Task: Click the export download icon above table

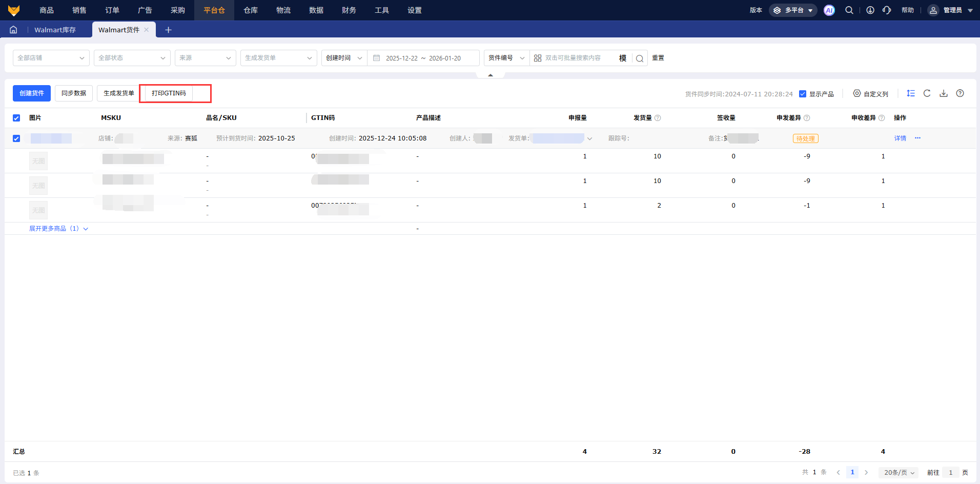Action: point(944,93)
